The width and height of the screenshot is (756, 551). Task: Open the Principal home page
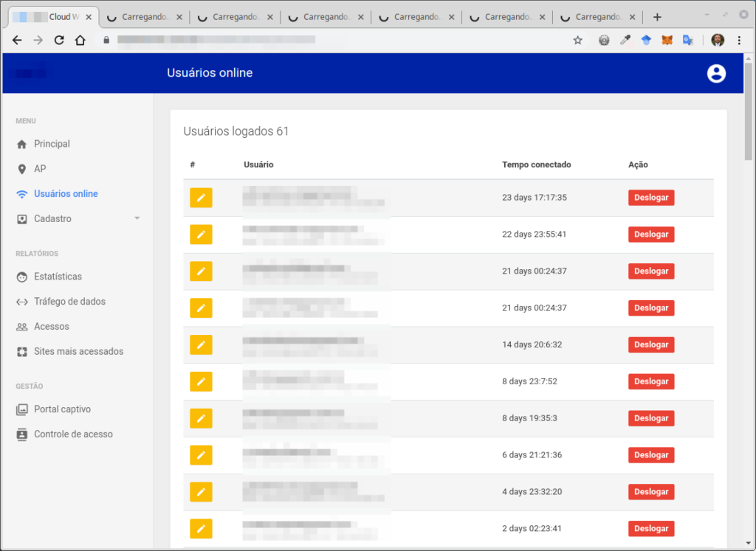pos(52,144)
